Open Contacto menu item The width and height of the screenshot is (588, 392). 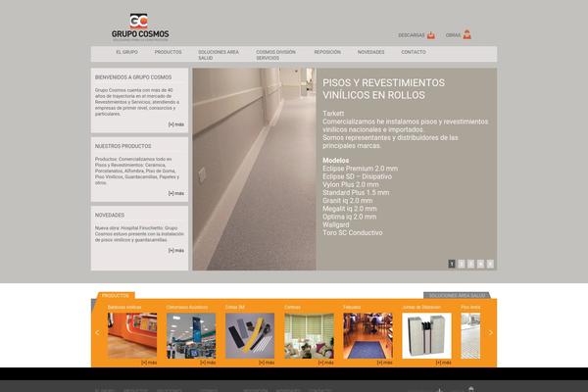[x=414, y=52]
